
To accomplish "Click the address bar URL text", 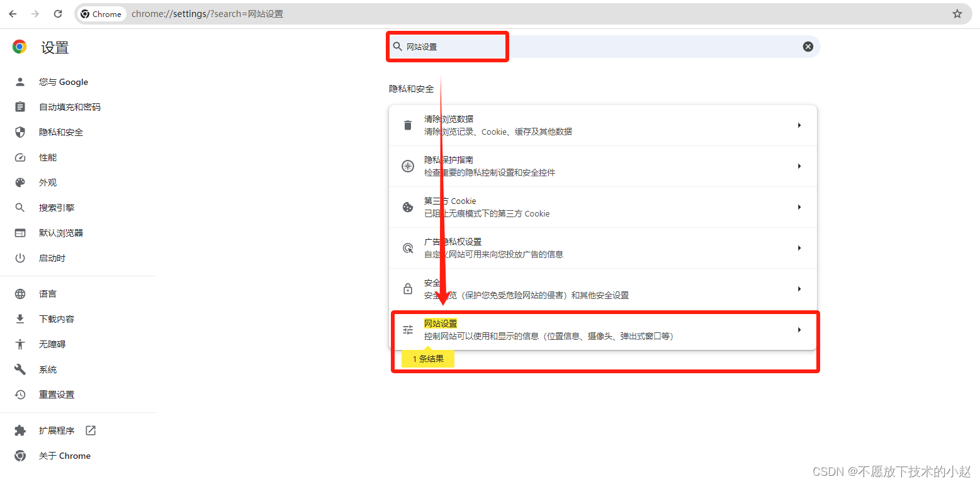I will pos(207,14).
